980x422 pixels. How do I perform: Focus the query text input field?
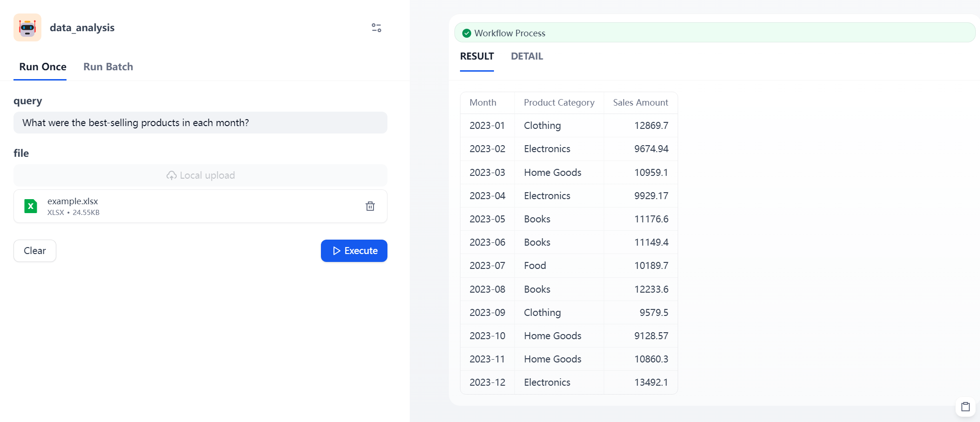tap(200, 123)
